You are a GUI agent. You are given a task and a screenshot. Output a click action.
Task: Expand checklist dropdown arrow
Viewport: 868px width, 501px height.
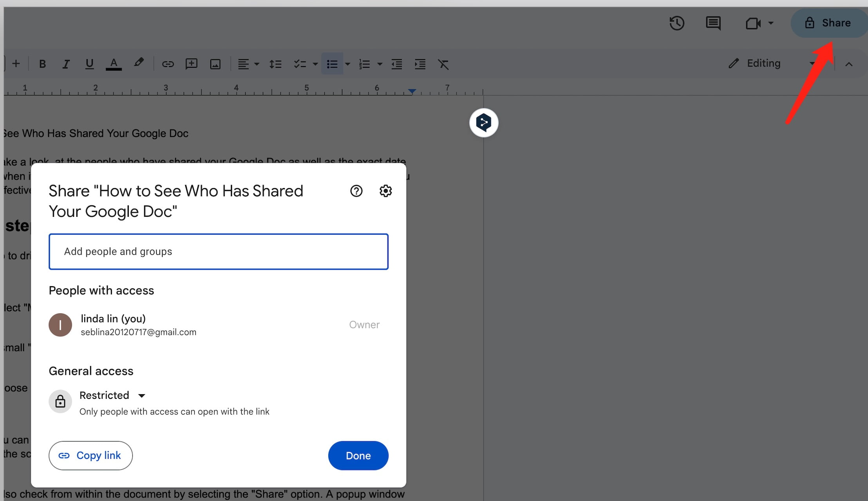coord(315,64)
